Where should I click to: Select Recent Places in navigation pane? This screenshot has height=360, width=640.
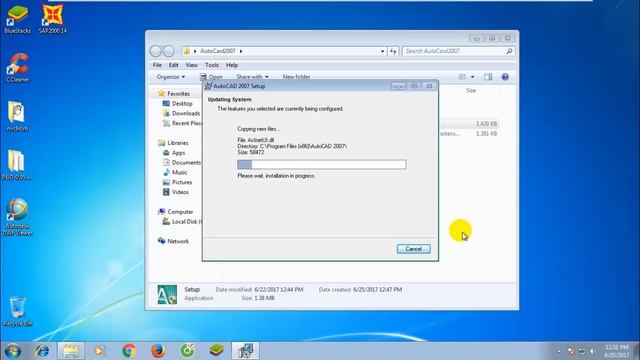coord(182,123)
